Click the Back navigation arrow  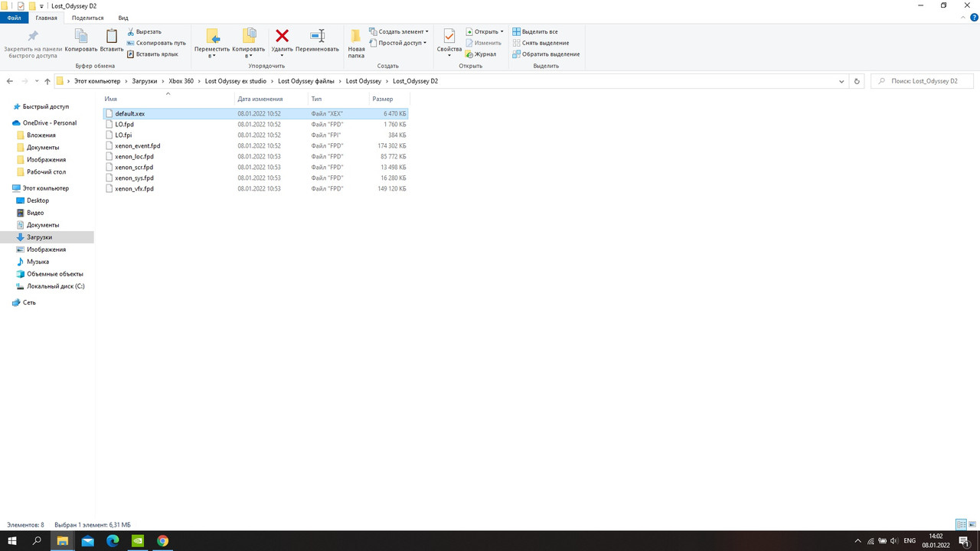point(10,81)
